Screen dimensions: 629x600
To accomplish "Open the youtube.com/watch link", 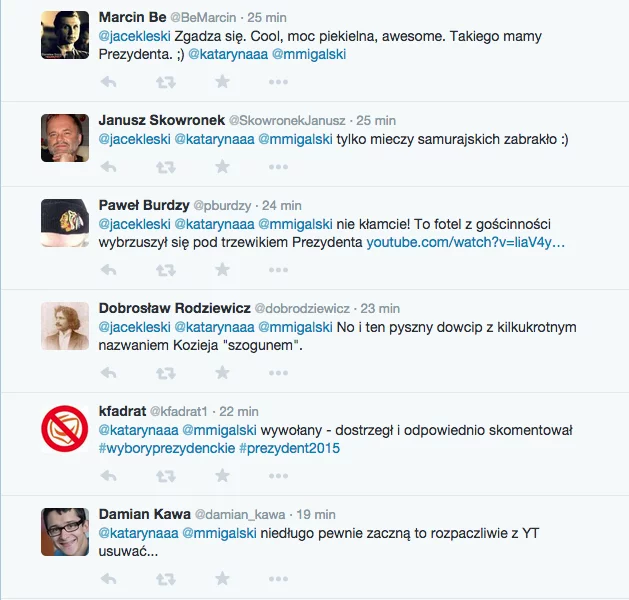I will coord(466,242).
